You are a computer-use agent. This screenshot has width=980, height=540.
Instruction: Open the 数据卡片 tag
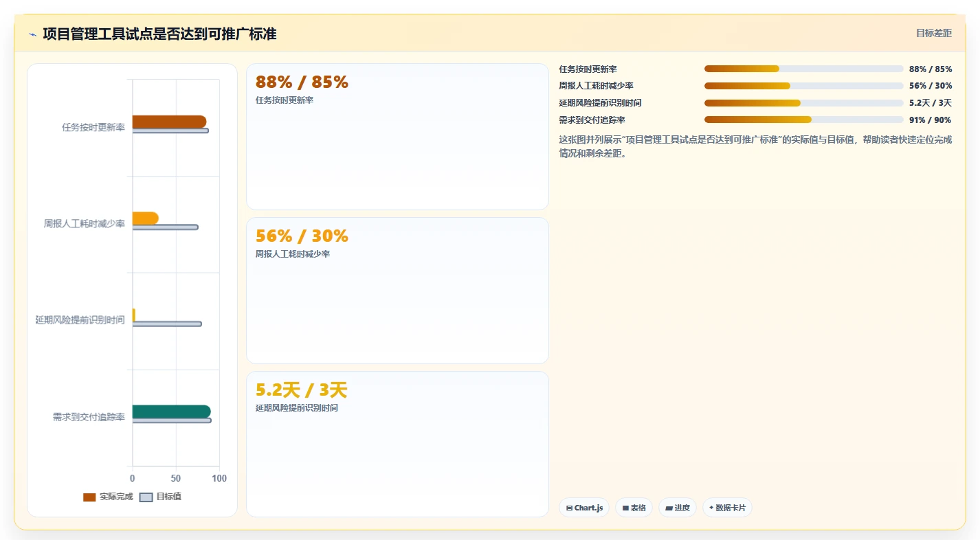[x=727, y=508]
